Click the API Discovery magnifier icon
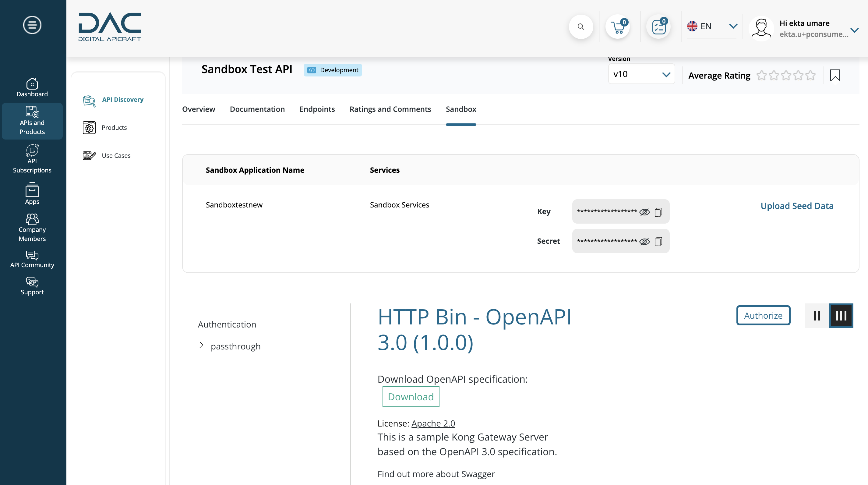 point(89,101)
